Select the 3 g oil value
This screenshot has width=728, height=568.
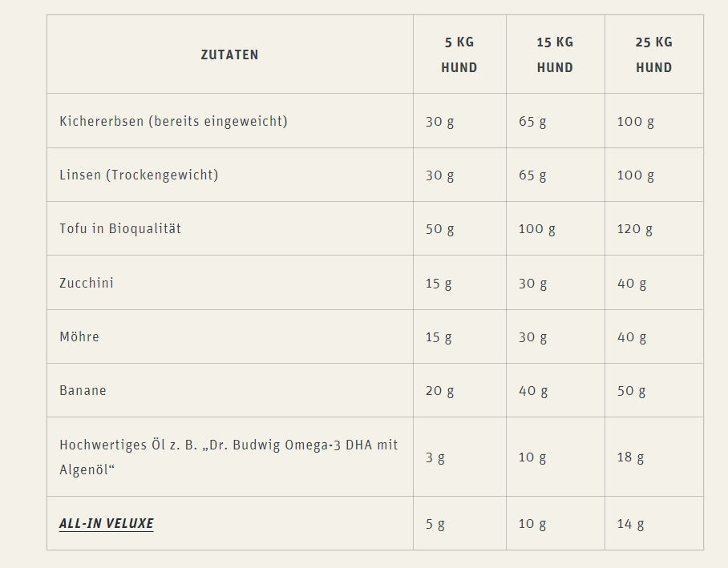(x=435, y=457)
